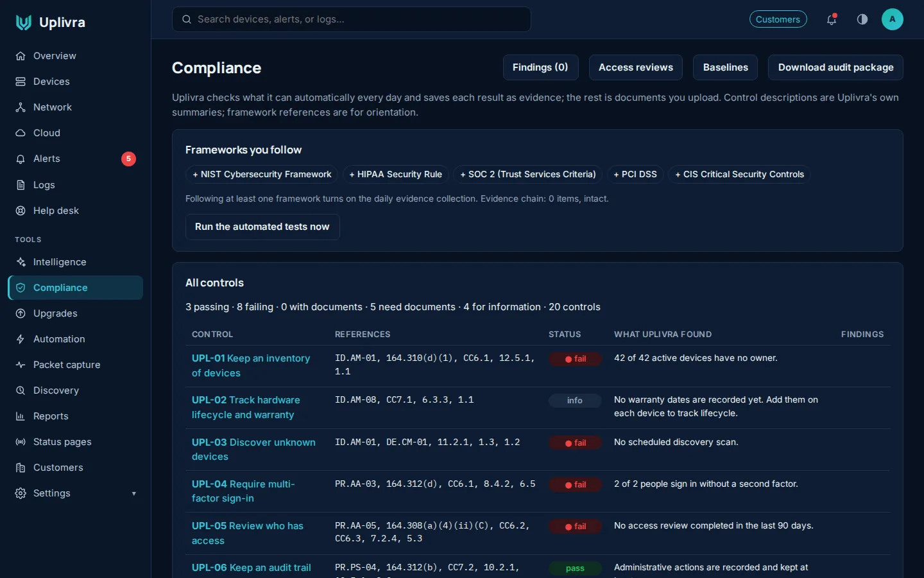Viewport: 924px width, 578px height.
Task: Click the Status column header
Action: click(x=565, y=335)
